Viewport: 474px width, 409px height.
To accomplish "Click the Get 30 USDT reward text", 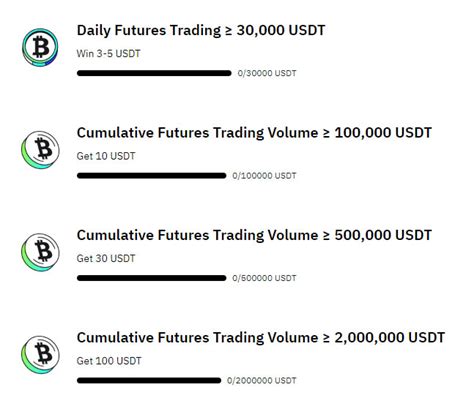I will [x=106, y=258].
